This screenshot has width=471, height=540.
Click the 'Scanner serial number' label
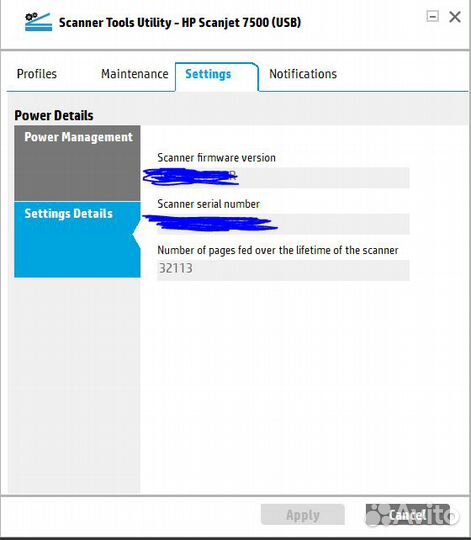click(x=208, y=204)
